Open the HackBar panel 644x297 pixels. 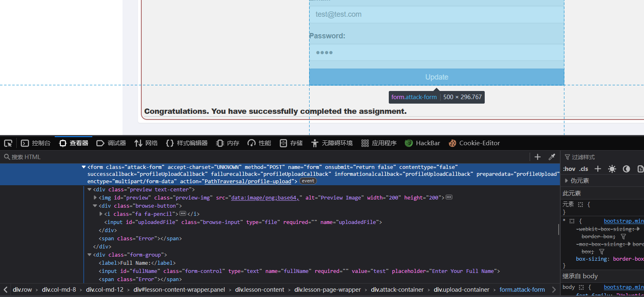pos(422,143)
